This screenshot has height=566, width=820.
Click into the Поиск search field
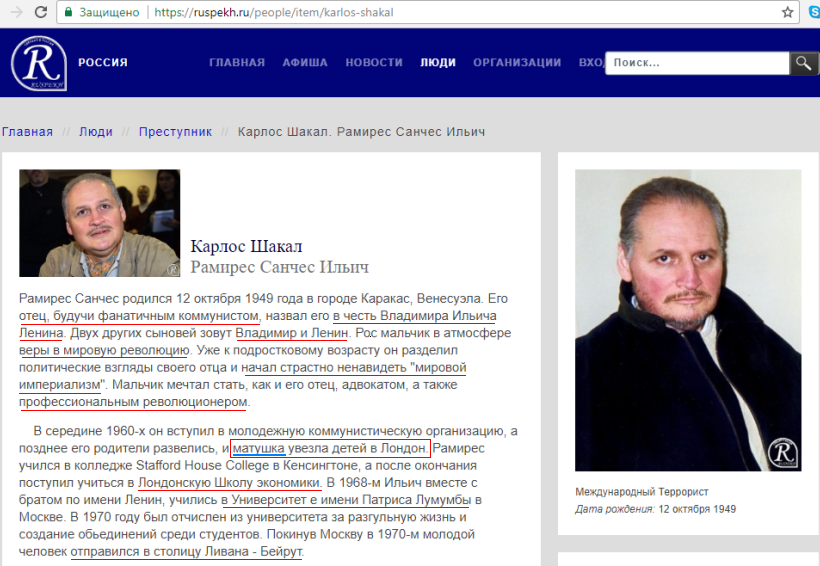697,63
